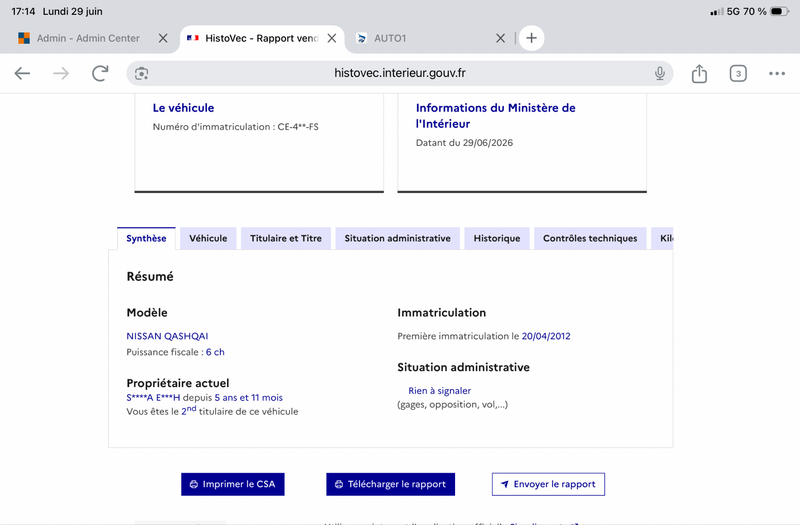This screenshot has width=800, height=525.
Task: Tap the battery indicator in status bar
Action: point(779,11)
